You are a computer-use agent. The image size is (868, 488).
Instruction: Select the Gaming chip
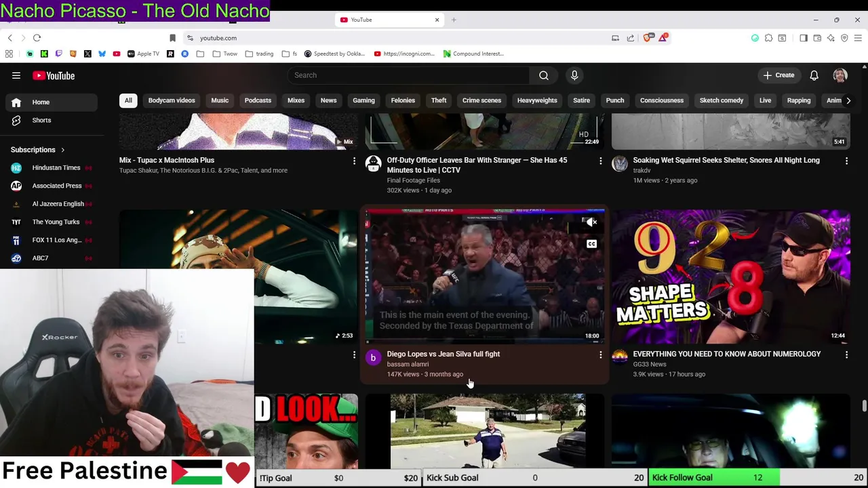pyautogui.click(x=363, y=100)
